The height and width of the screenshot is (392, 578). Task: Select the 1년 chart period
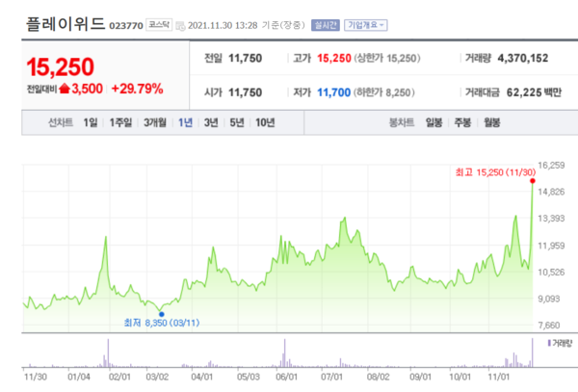coord(185,122)
